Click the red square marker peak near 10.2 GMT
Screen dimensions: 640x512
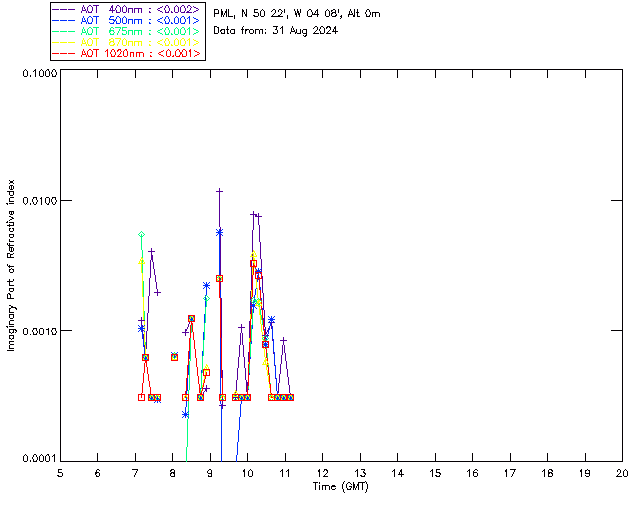point(253,264)
